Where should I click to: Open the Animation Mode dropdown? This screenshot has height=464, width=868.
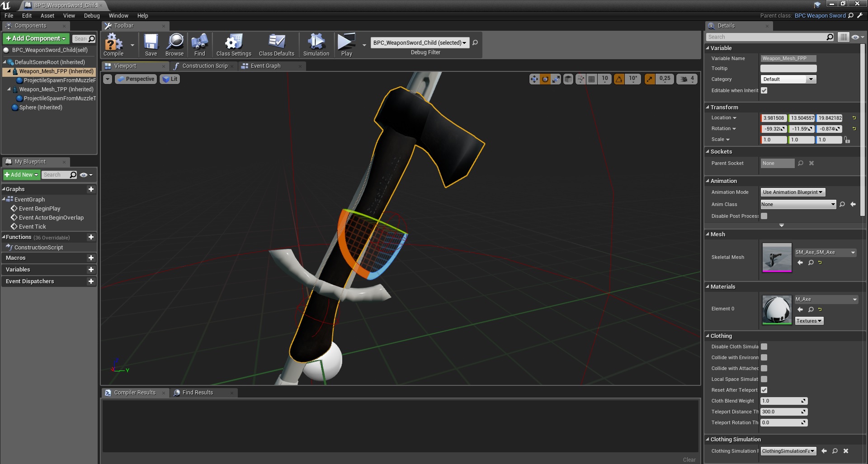coord(793,192)
